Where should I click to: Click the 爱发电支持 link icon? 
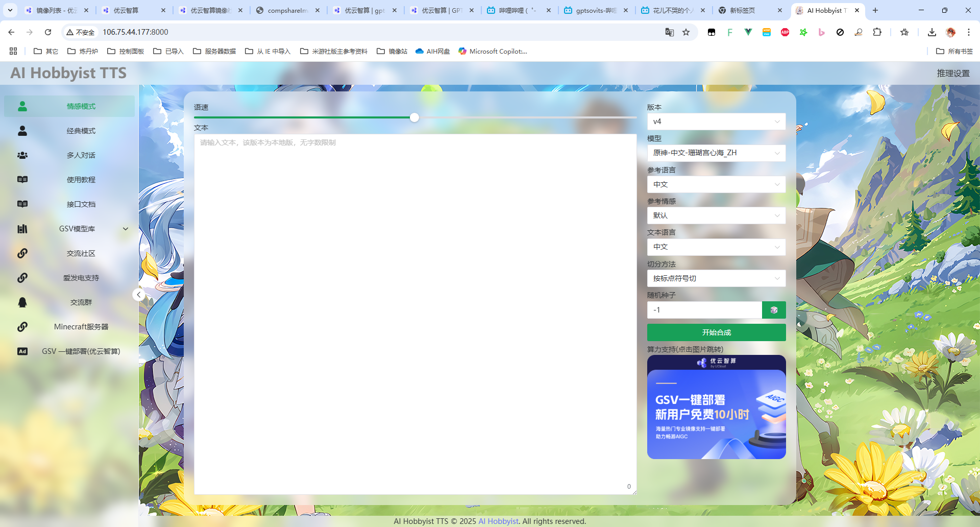22,278
